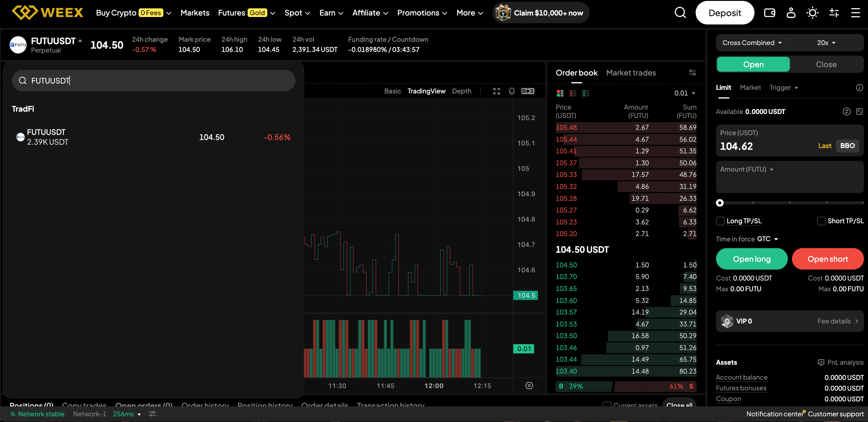Click the VIP 0 badge icon
This screenshot has width=868, height=422.
point(727,321)
